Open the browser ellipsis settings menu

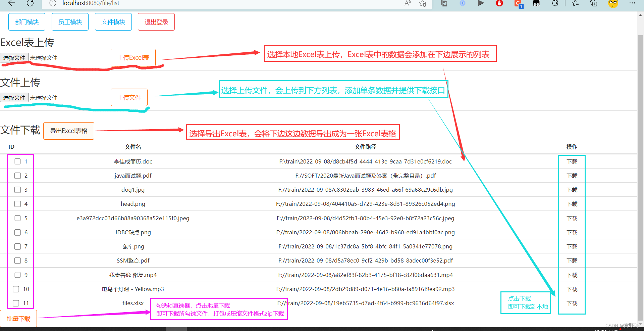coord(632,3)
